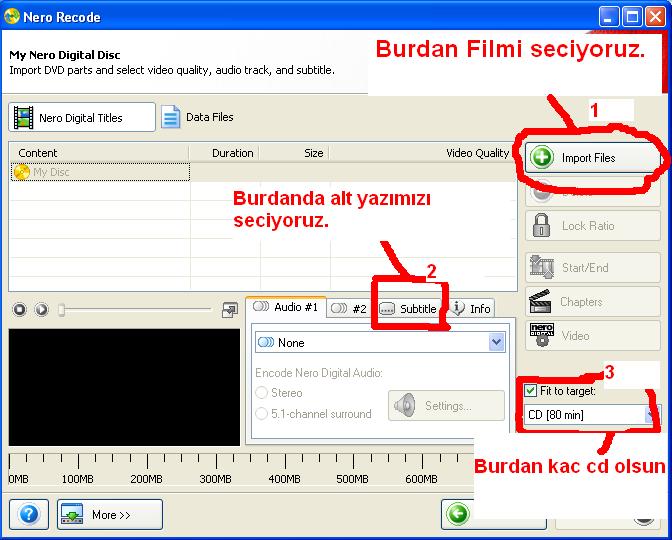Open the Subtitle tab
This screenshot has height=540, width=672.
click(408, 309)
